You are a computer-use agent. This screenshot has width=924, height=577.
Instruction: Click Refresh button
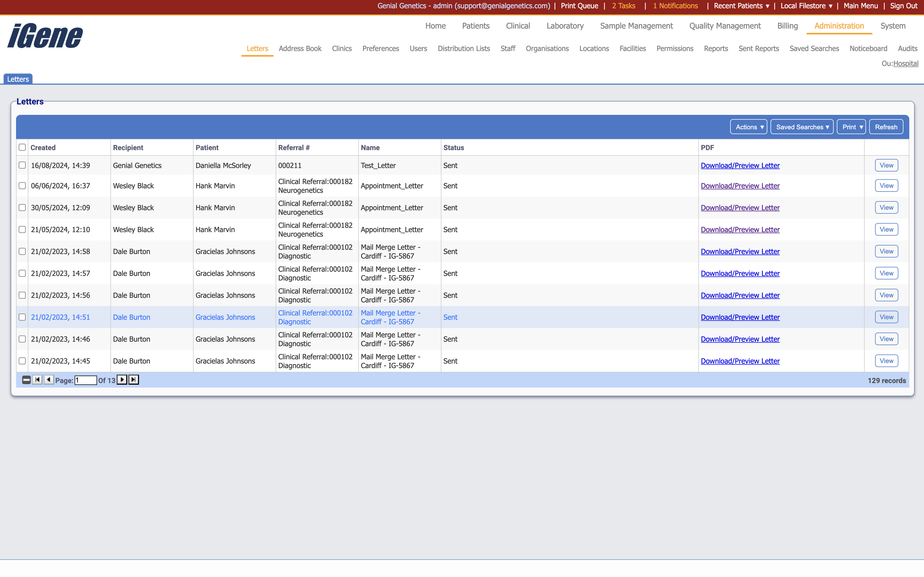[x=886, y=127]
